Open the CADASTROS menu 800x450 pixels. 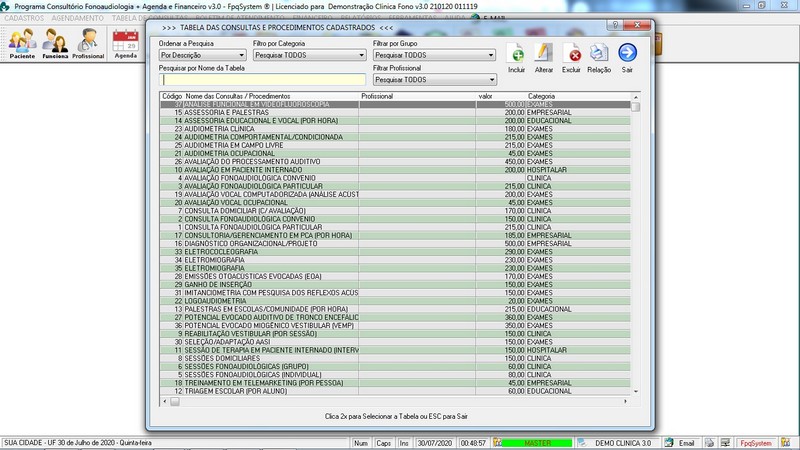24,18
